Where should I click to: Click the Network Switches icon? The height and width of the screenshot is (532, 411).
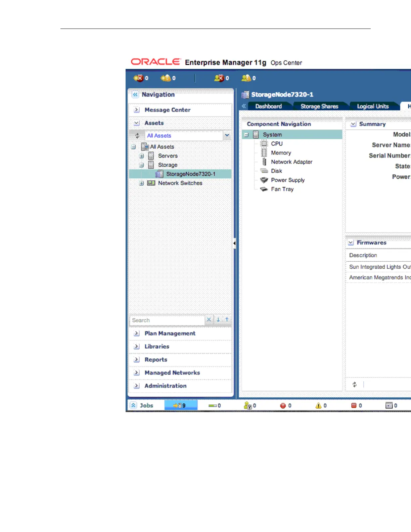pyautogui.click(x=151, y=183)
